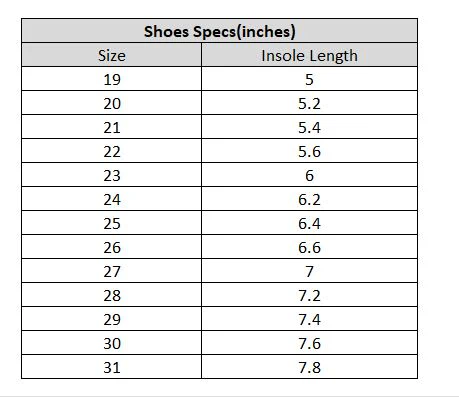Click insole length value 7.8
This screenshot has width=459, height=397.
click(309, 367)
